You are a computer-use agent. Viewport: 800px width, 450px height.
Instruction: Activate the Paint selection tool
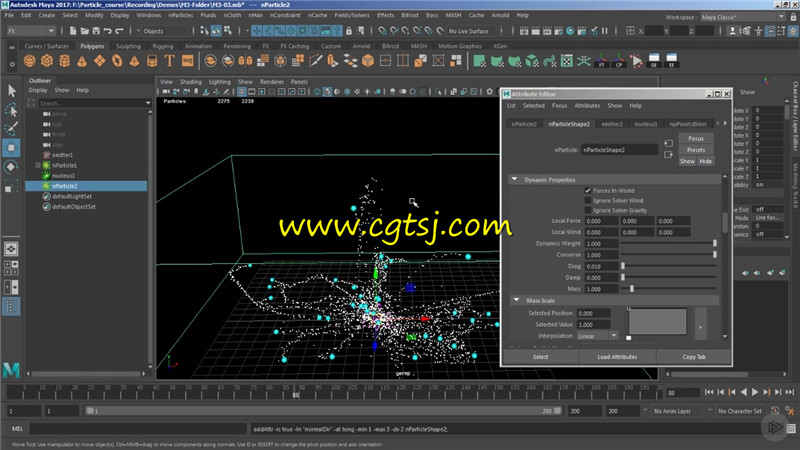[x=12, y=128]
